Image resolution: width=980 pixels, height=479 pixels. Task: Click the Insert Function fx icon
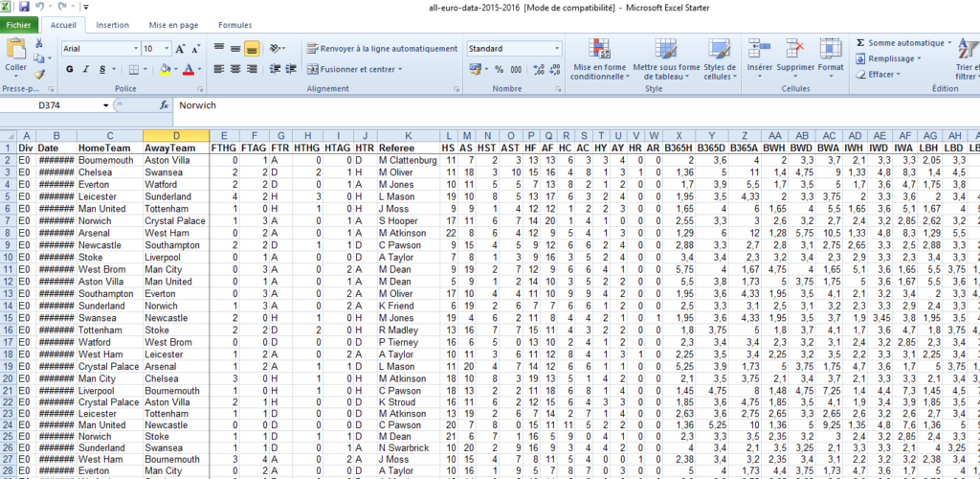(x=165, y=105)
